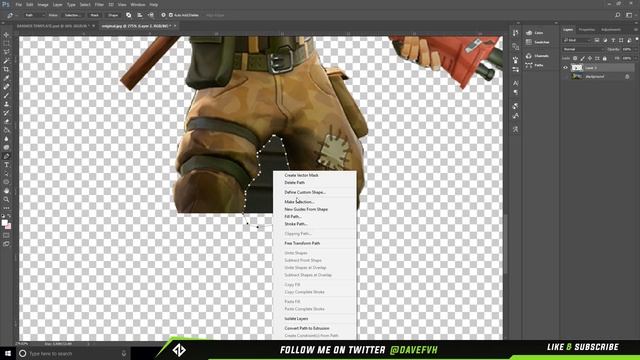Toggle lock position icon

pos(590,58)
